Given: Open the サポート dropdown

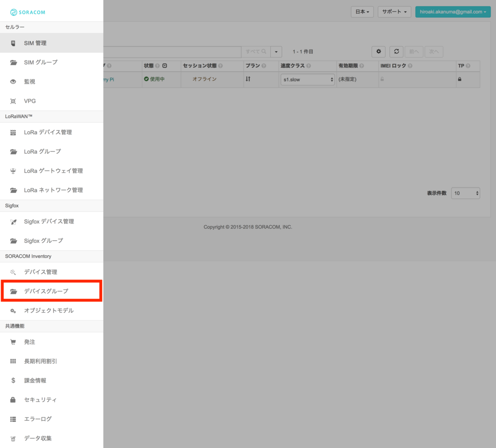Looking at the screenshot, I should click(x=394, y=12).
